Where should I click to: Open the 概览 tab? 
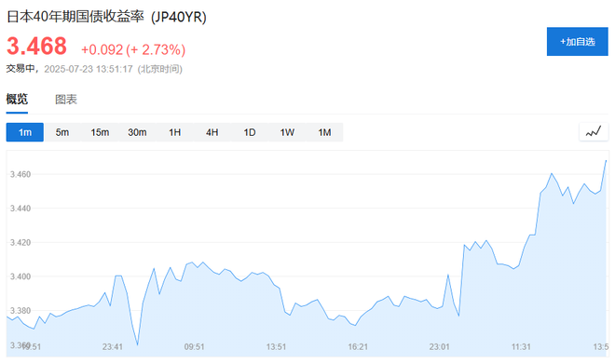click(17, 99)
